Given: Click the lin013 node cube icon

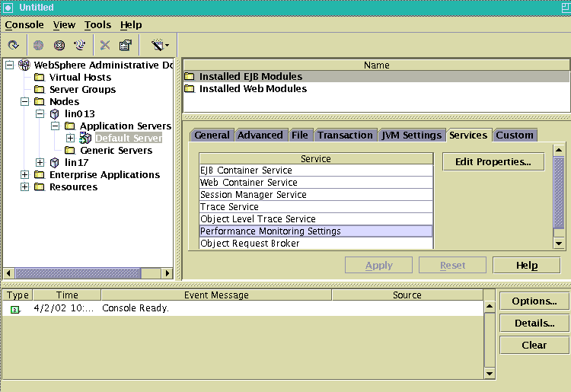Looking at the screenshot, I should tap(54, 114).
